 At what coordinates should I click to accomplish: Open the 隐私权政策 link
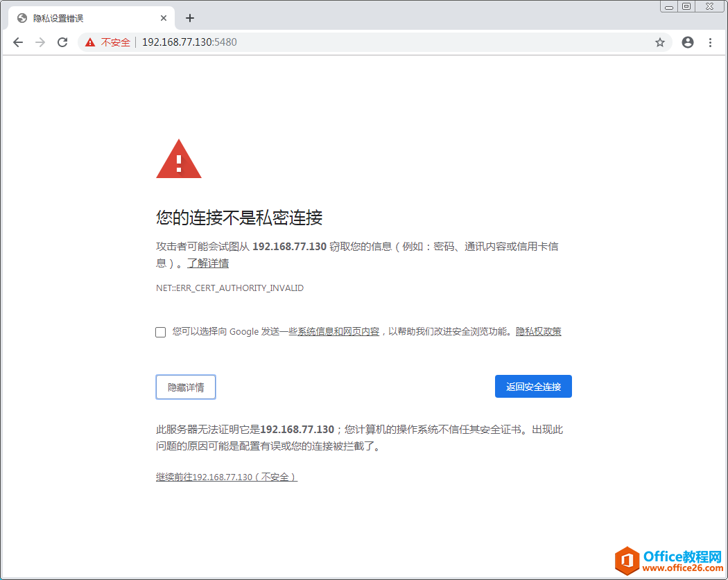pos(539,331)
